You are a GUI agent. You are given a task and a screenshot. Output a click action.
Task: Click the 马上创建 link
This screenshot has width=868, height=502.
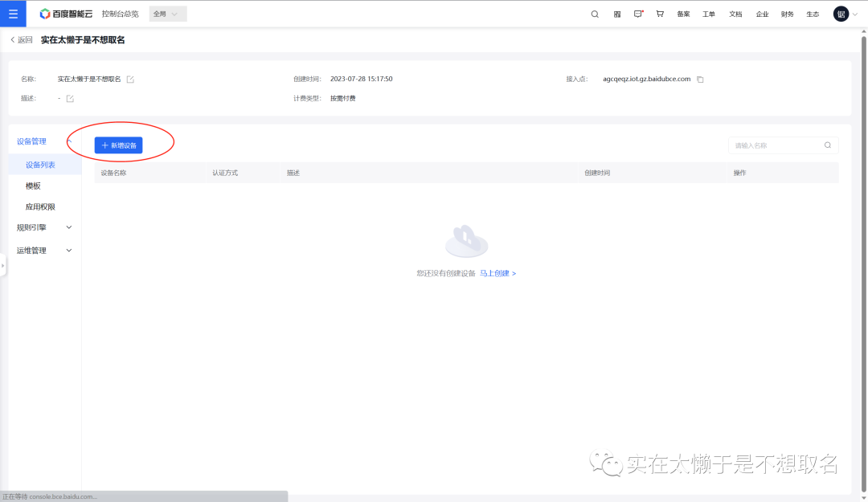click(x=497, y=274)
